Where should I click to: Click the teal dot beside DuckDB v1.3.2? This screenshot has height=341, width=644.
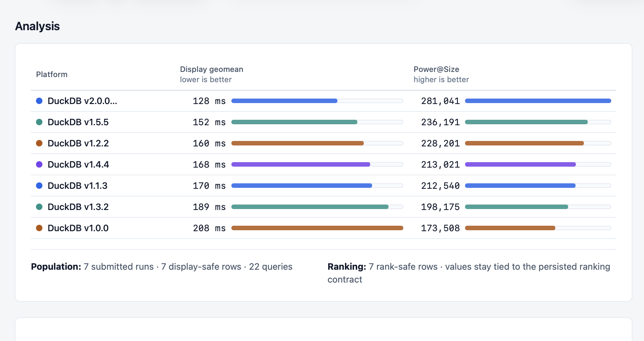click(39, 207)
